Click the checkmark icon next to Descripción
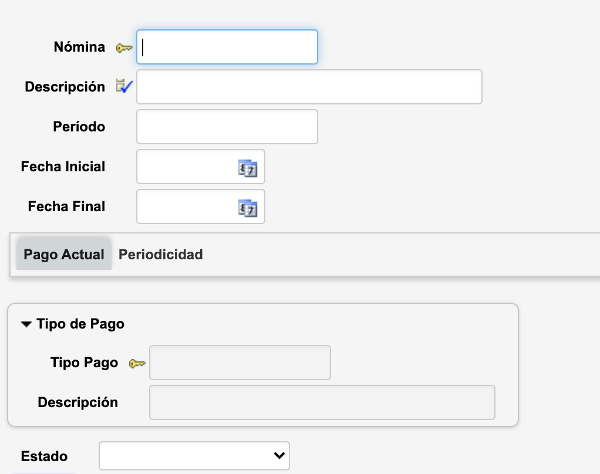 pos(124,87)
